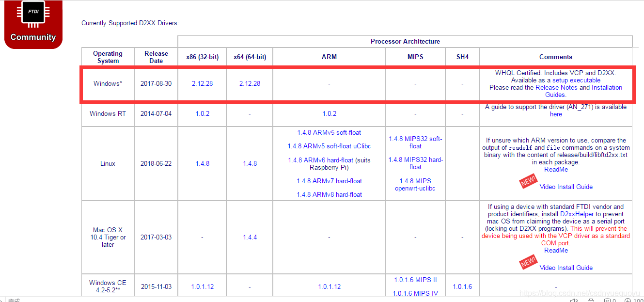Select the 2018-06-22 release date cell
Screen dimensions: 644x302
(156, 163)
